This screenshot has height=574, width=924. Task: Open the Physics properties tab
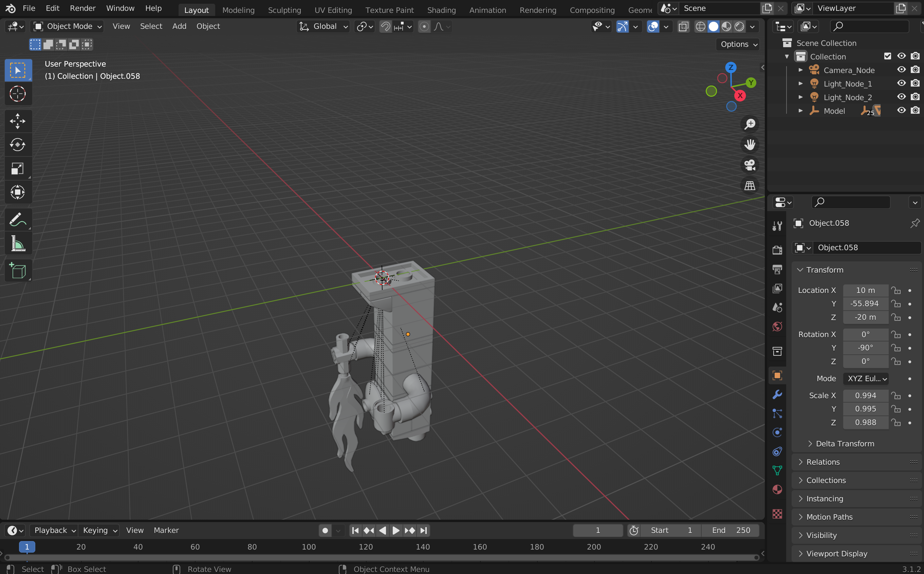pyautogui.click(x=777, y=432)
